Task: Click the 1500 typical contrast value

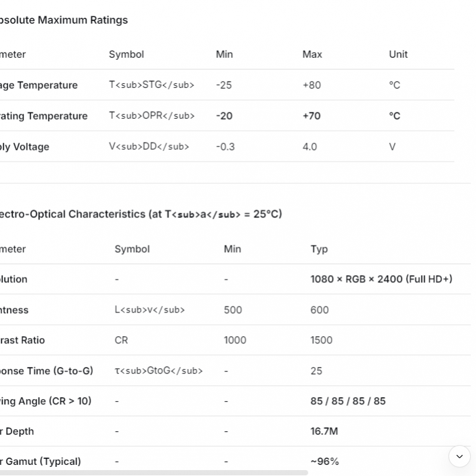Action: click(322, 340)
